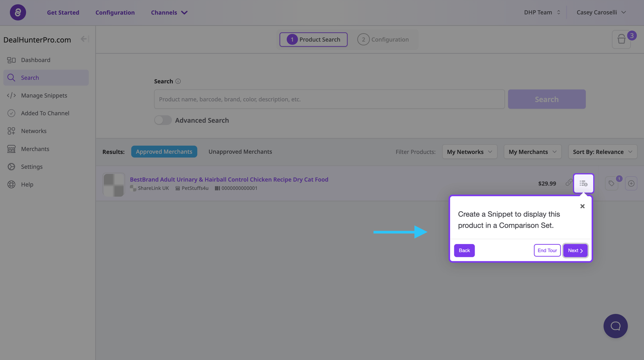Screen dimensions: 644x360
Task: Expand the My Merchants filter dropdown
Action: tap(532, 152)
